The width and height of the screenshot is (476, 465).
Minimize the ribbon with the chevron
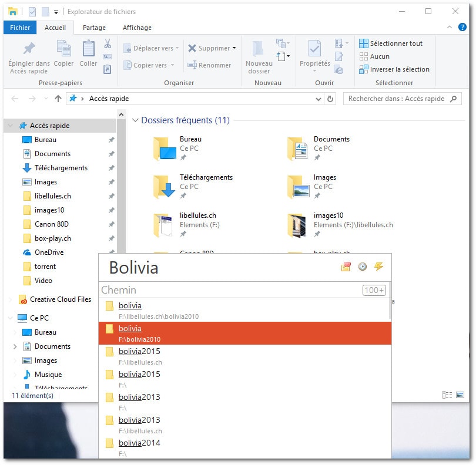450,27
